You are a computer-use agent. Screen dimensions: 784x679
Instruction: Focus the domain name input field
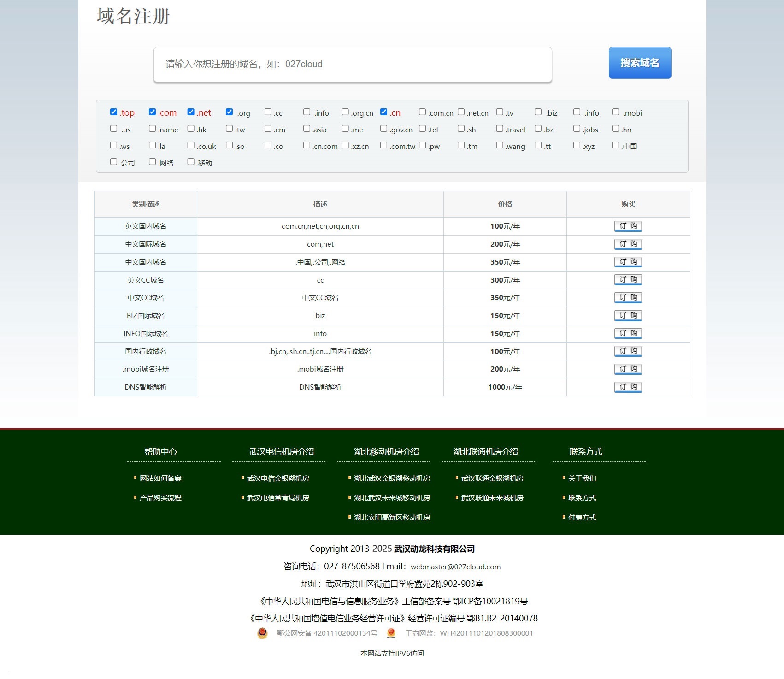[353, 65]
